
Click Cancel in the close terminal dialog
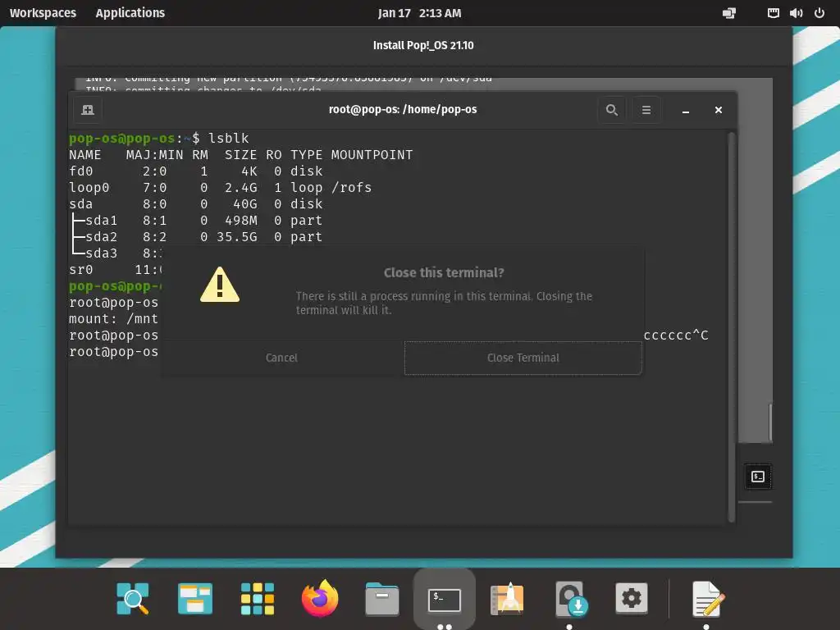pos(281,358)
